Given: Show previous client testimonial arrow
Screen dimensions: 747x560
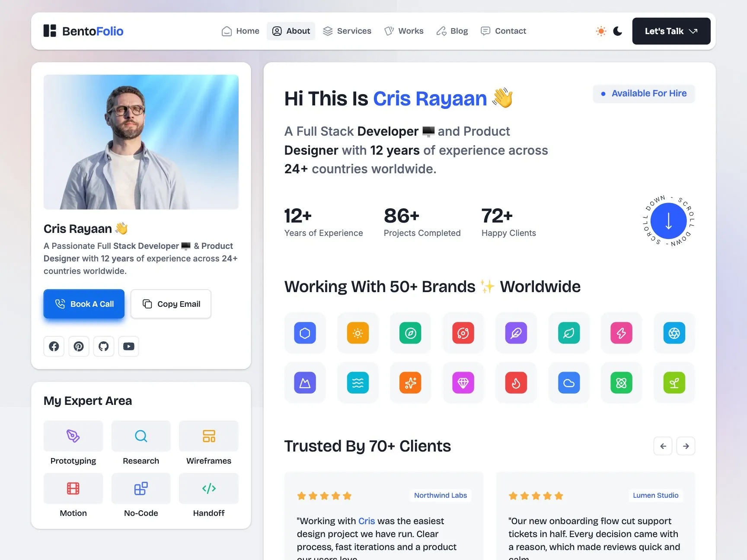Looking at the screenshot, I should 663,446.
